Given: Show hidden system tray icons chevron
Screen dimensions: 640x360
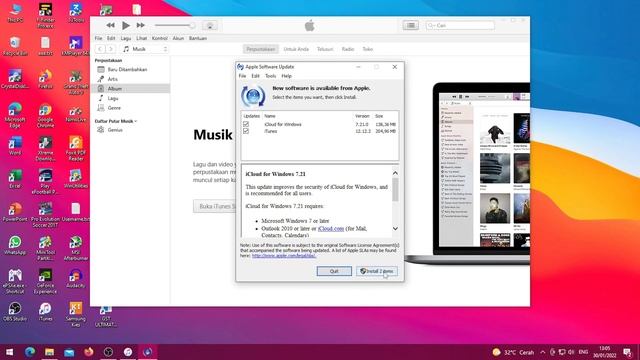Looking at the screenshot, I should tap(542, 352).
